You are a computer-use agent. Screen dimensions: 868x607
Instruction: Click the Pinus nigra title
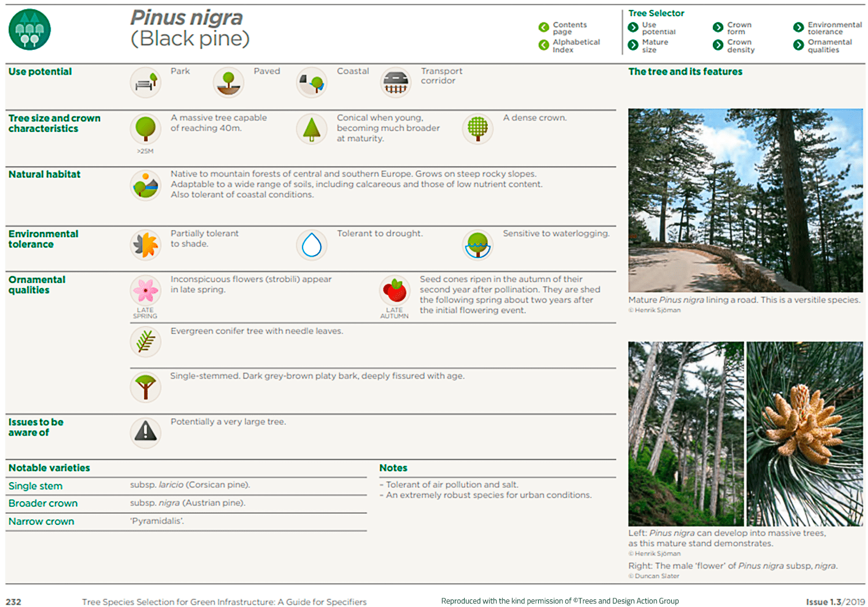pyautogui.click(x=186, y=17)
